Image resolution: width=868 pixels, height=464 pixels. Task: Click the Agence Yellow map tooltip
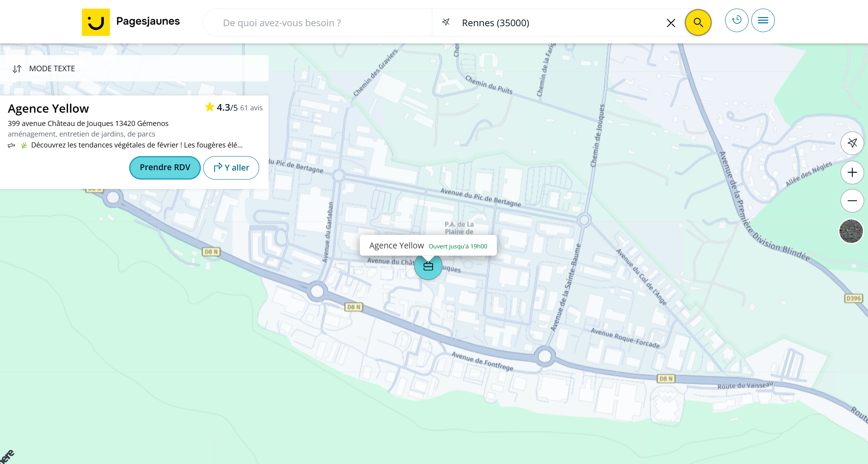pos(396,246)
